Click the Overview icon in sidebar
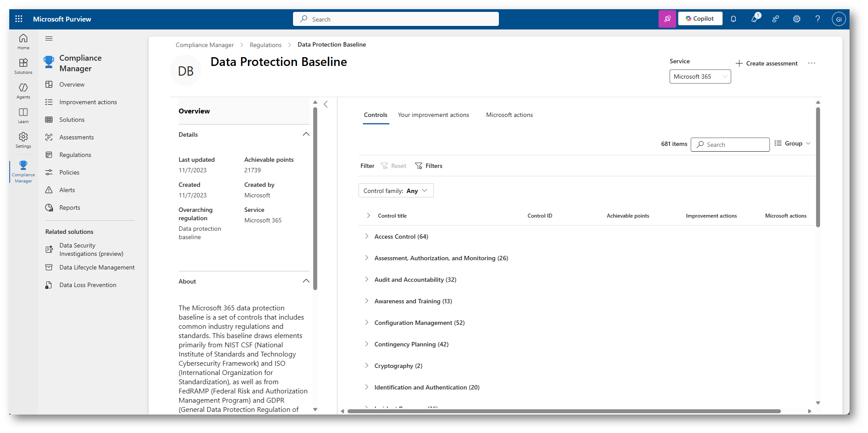 pos(49,84)
